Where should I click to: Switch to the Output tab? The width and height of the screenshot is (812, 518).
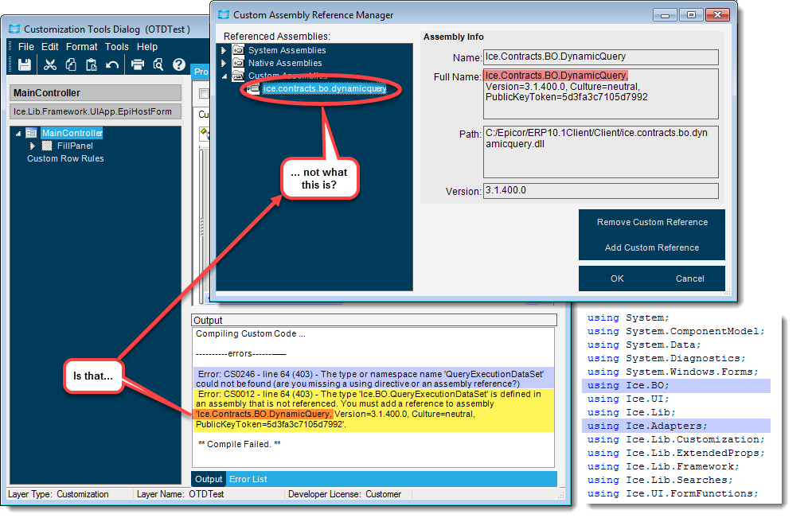[x=209, y=479]
